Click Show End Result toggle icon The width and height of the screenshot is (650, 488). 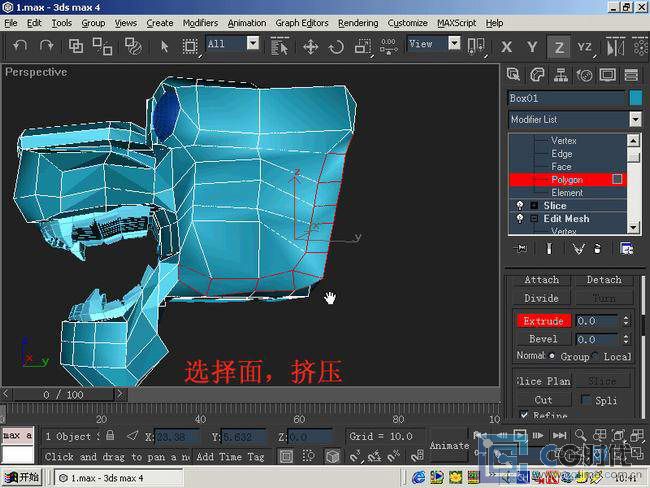click(x=549, y=248)
